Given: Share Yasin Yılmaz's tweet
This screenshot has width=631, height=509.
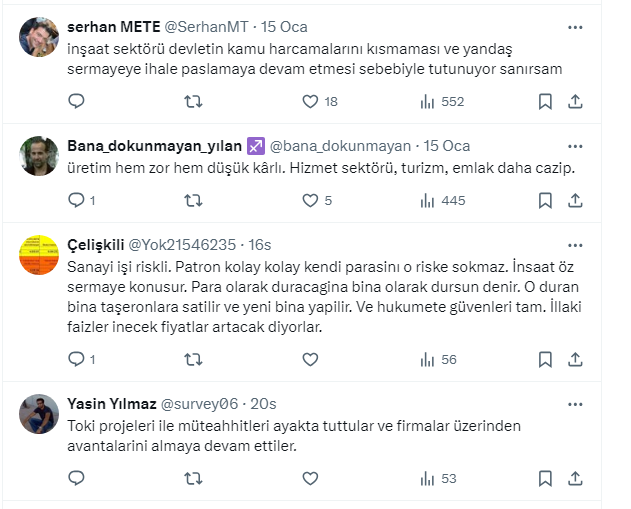Looking at the screenshot, I should 575,479.
